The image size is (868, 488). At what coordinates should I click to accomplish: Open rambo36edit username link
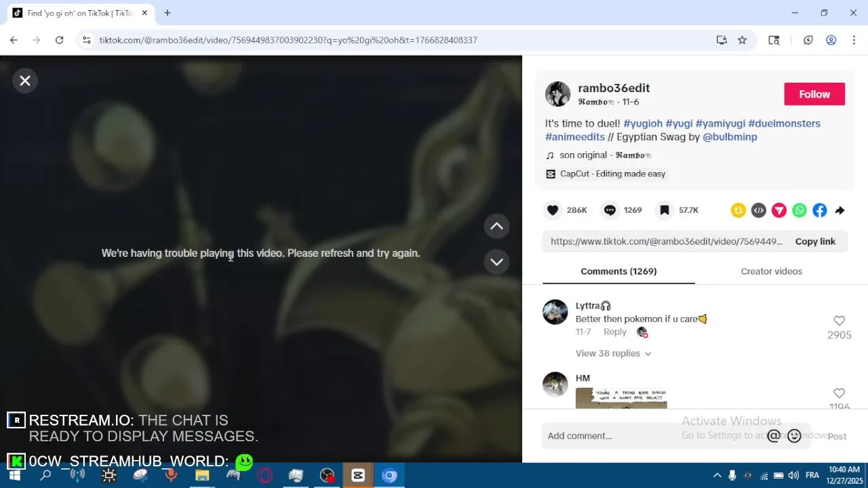(614, 88)
